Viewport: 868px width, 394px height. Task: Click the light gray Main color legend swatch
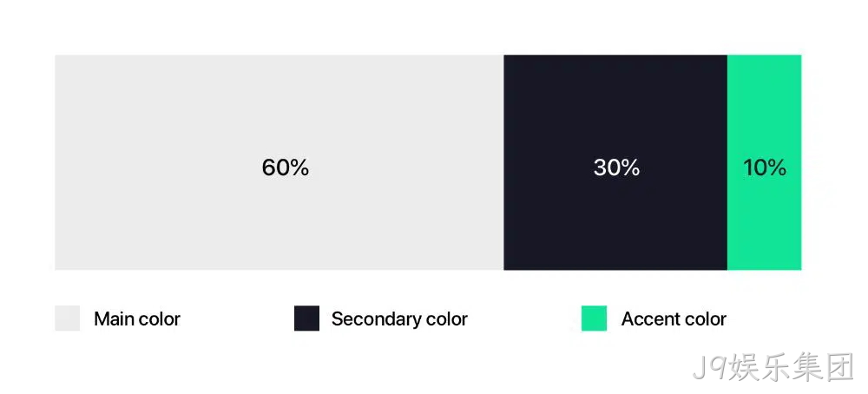(67, 318)
